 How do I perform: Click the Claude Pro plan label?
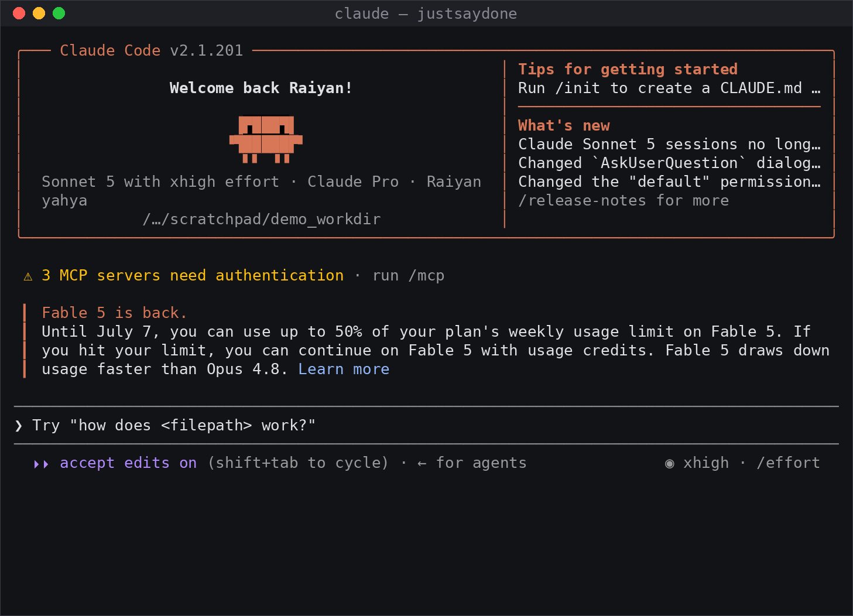[353, 182]
